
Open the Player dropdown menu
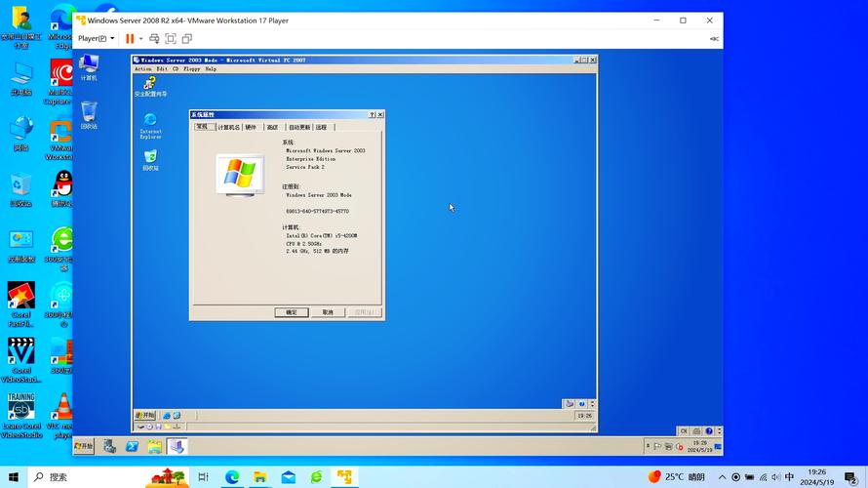[96, 39]
